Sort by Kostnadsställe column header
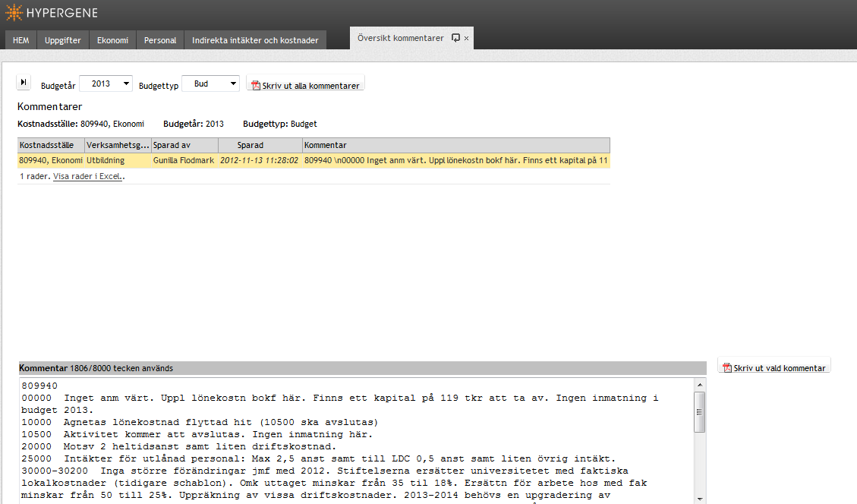The height and width of the screenshot is (504, 857). tap(52, 145)
